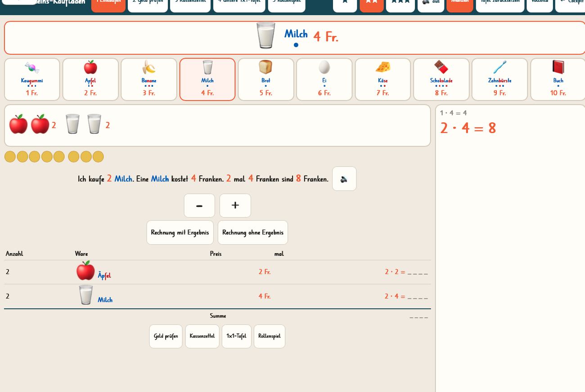
Task: Click the Summe label
Action: [x=218, y=316]
